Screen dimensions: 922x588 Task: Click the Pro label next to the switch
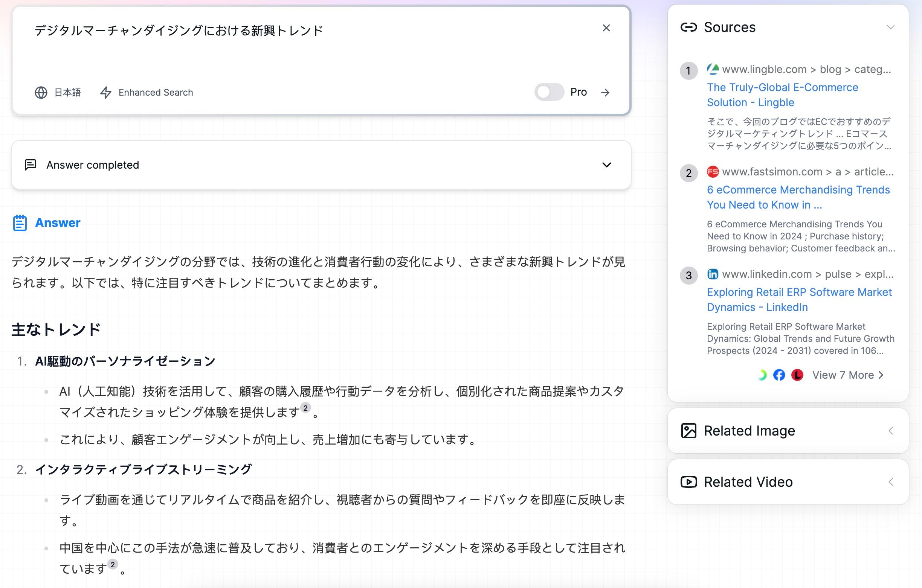pyautogui.click(x=579, y=92)
